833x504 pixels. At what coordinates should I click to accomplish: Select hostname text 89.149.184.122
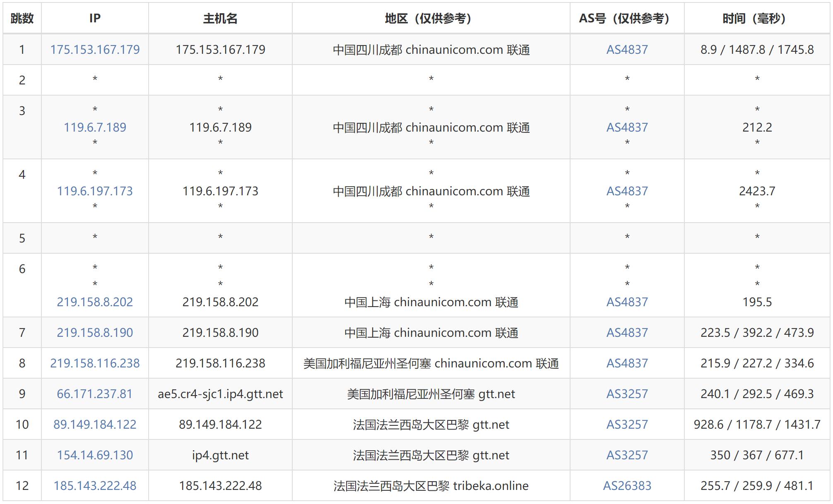(x=220, y=425)
